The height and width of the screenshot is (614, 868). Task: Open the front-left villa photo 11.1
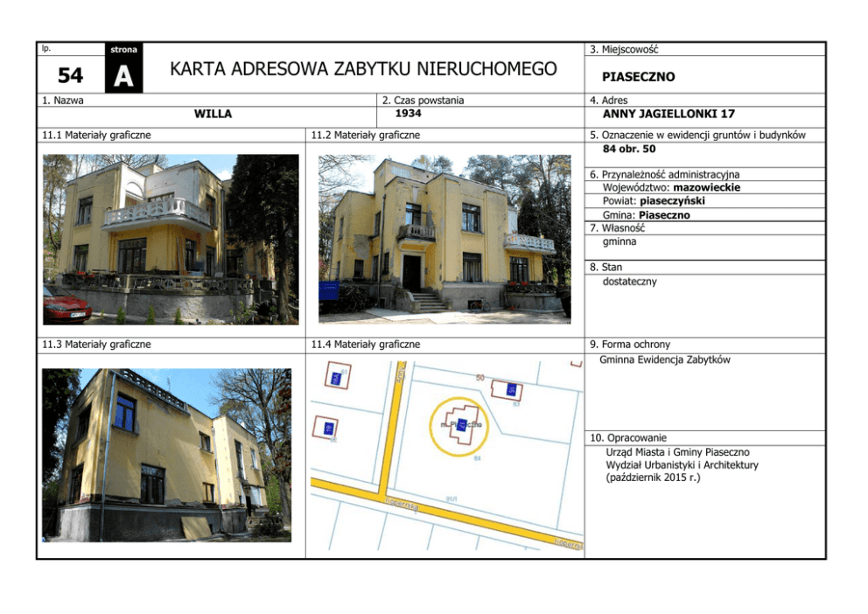(x=171, y=238)
